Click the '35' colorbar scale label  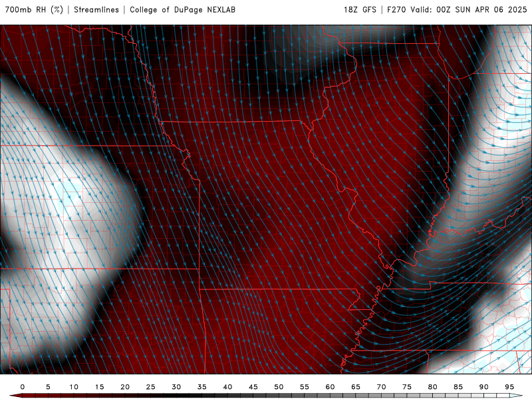(202, 387)
